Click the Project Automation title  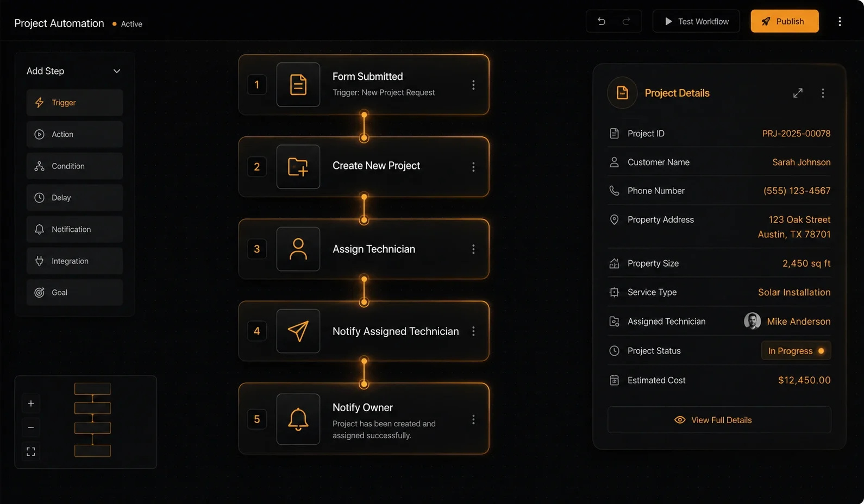click(x=59, y=23)
